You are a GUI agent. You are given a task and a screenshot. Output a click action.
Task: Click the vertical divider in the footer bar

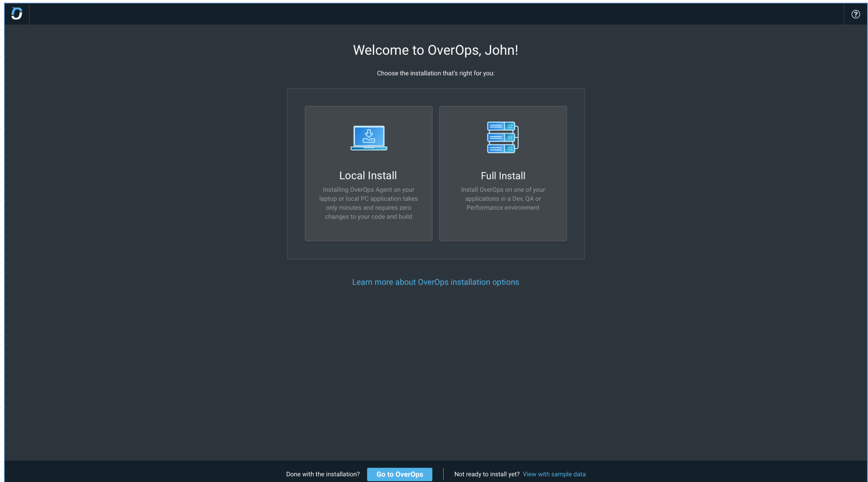(443, 474)
